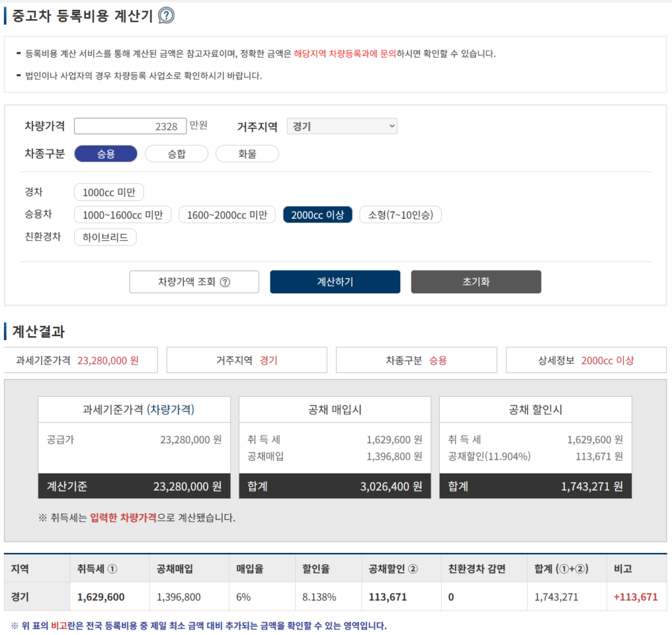Viewport: 672px width, 635px height.
Task: Select the 2000cc 이상 option
Action: [318, 214]
